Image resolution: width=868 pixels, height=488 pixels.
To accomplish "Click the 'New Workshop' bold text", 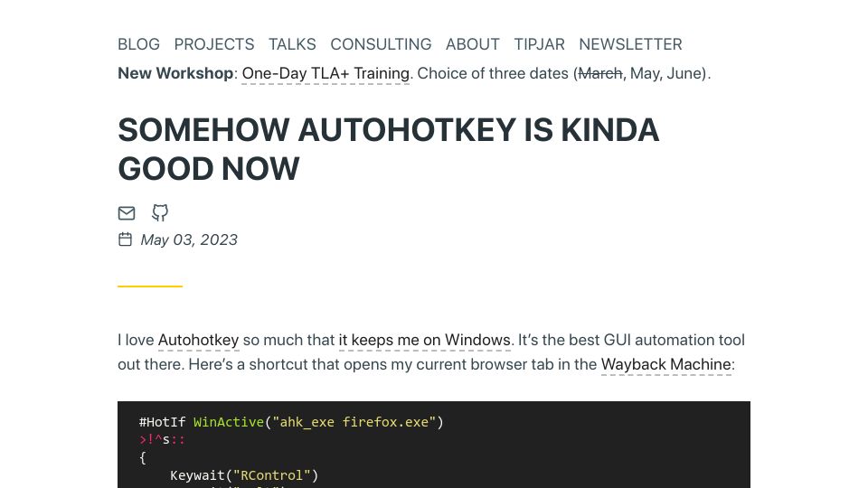I will coord(175,73).
